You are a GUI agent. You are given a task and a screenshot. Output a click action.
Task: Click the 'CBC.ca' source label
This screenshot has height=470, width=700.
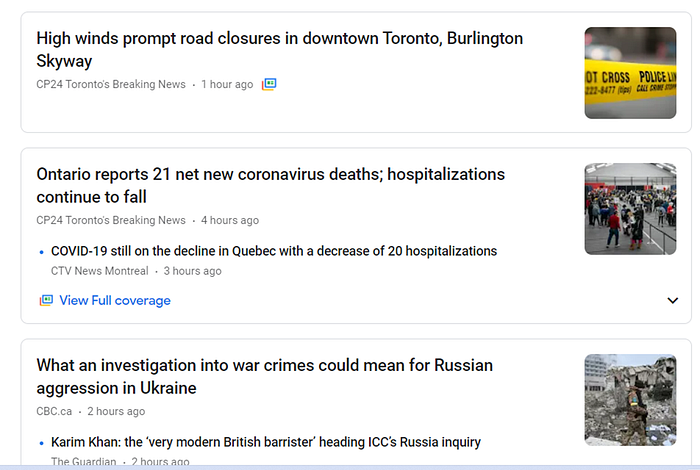pos(54,411)
